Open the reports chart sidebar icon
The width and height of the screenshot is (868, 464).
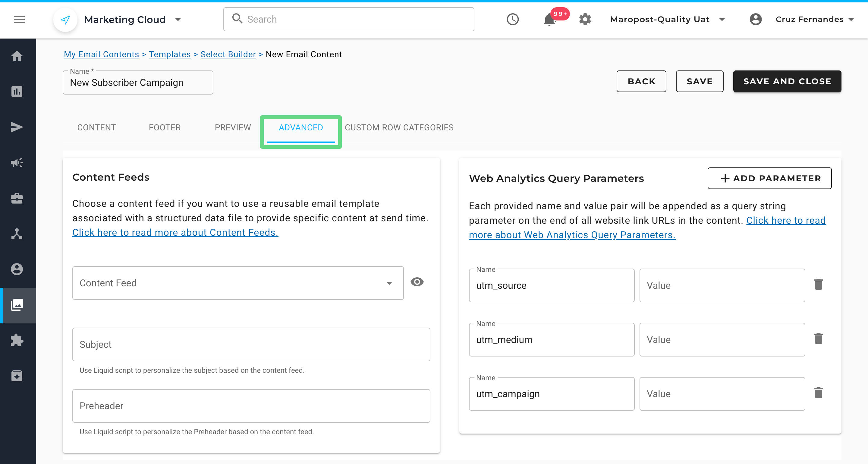click(x=17, y=91)
